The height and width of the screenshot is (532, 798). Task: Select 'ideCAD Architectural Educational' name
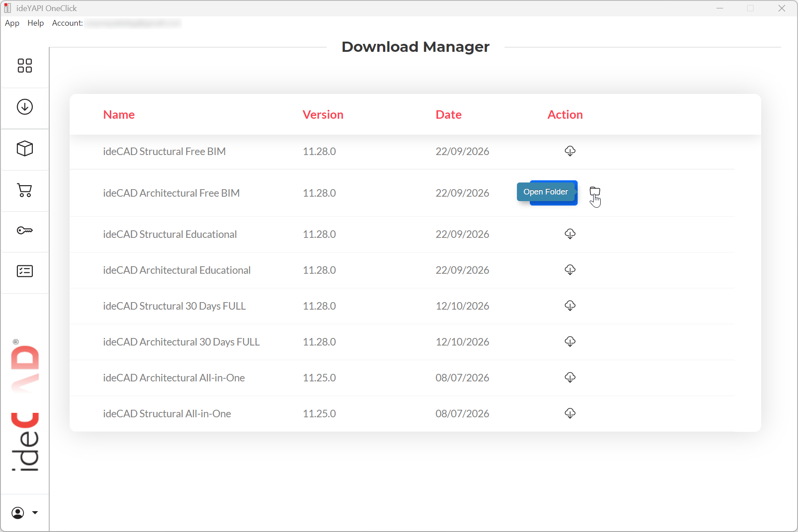point(177,270)
